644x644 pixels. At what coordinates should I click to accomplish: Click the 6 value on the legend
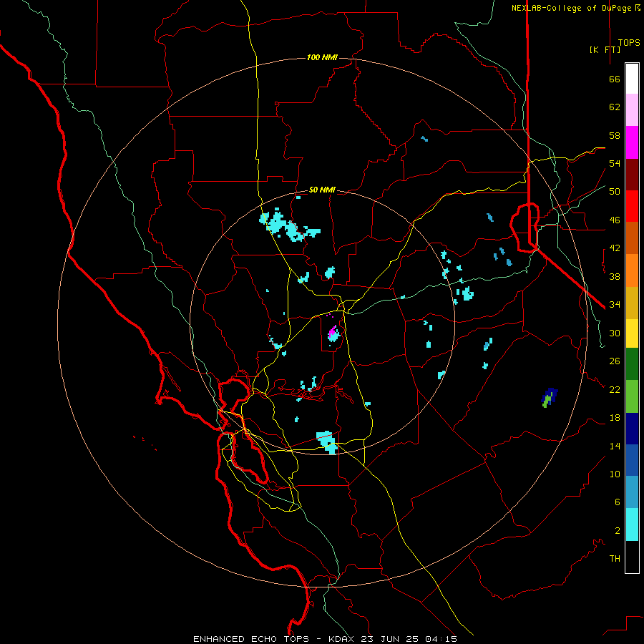tap(617, 502)
